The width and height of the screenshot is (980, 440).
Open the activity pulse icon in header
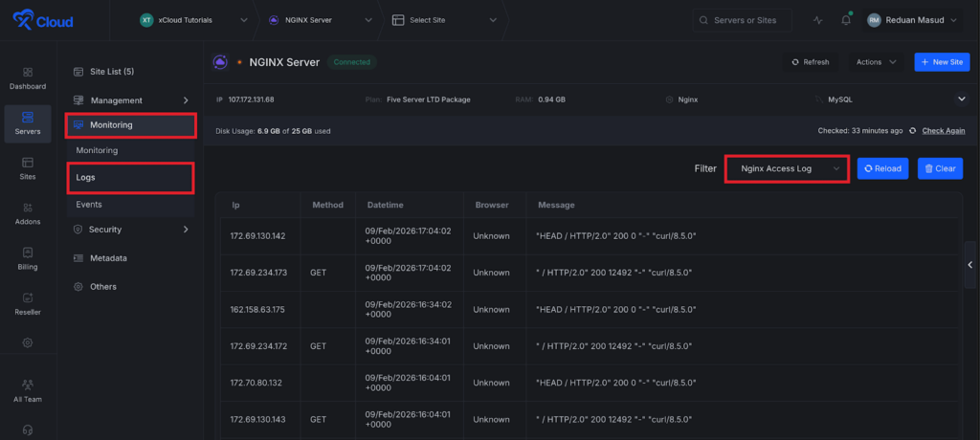click(817, 20)
